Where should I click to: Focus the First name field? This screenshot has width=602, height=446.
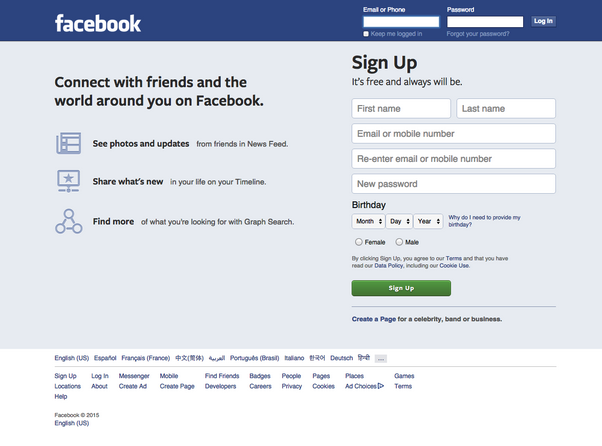(x=401, y=109)
